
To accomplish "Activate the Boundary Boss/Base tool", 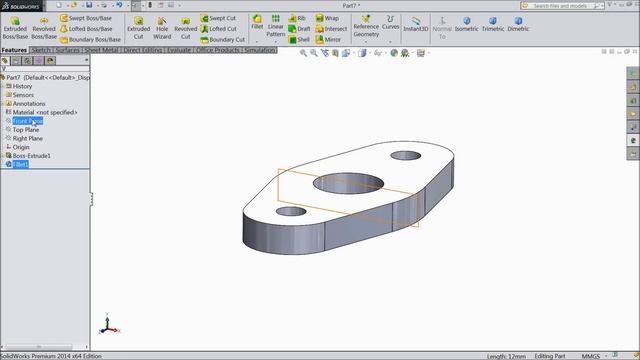I will tap(90, 40).
